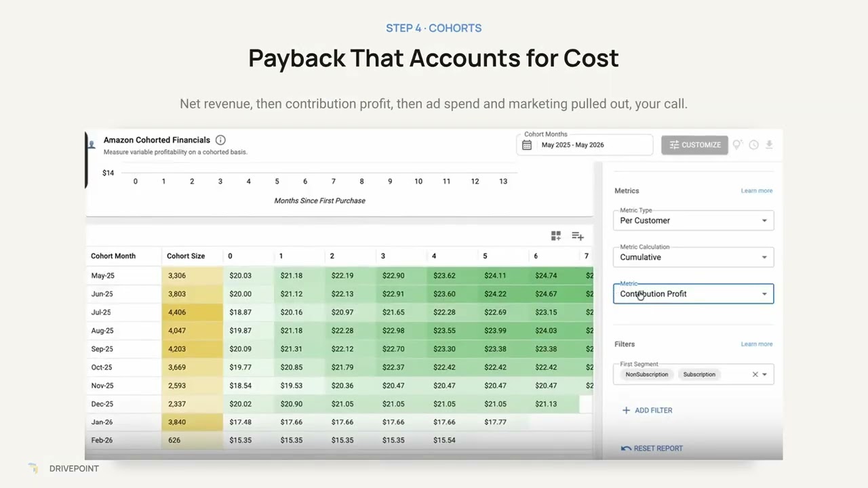
Task: Click the info icon beside Amazon Cohorted Financials
Action: (x=220, y=140)
